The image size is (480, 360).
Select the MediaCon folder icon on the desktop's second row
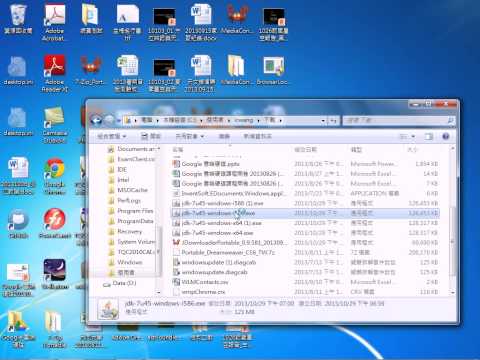(x=236, y=70)
